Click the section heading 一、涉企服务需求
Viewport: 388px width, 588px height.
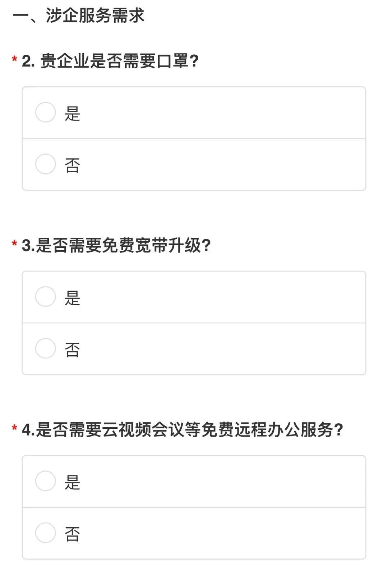tap(79, 15)
